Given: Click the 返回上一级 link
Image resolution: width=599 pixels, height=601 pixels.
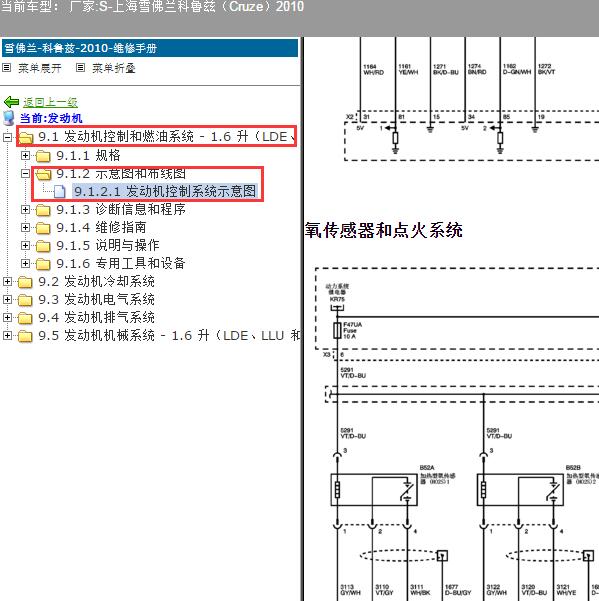Looking at the screenshot, I should point(50,102).
